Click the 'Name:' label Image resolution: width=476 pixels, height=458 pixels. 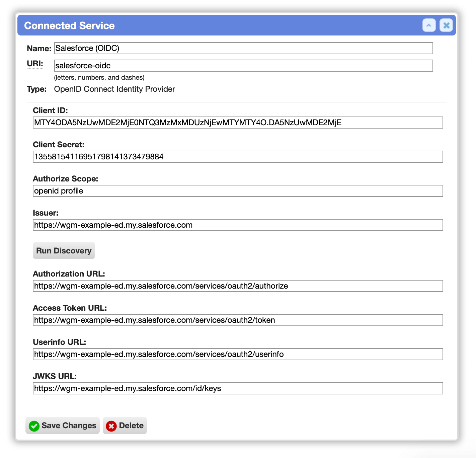39,49
